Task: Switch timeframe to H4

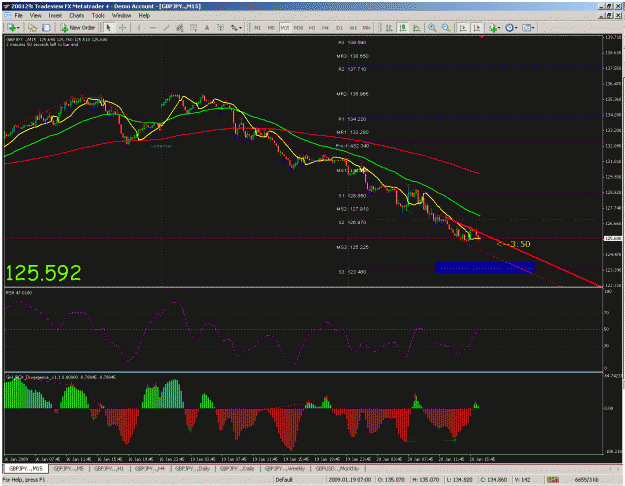Action: 326,28
